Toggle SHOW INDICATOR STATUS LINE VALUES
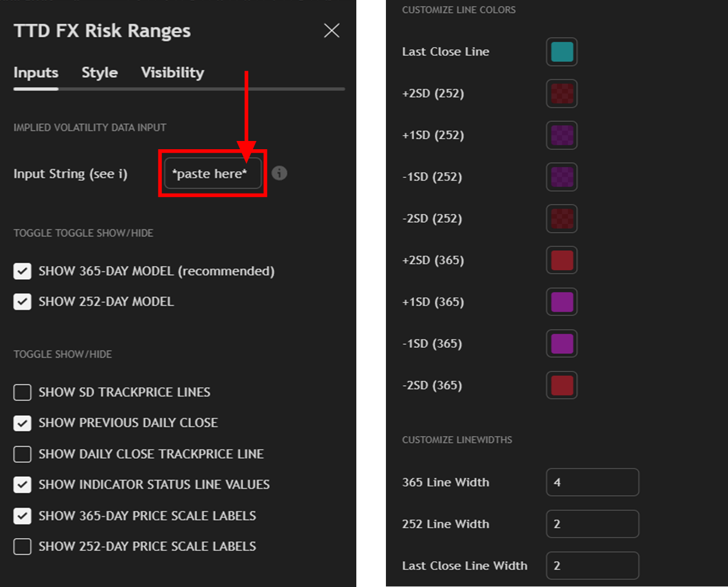 [x=22, y=485]
